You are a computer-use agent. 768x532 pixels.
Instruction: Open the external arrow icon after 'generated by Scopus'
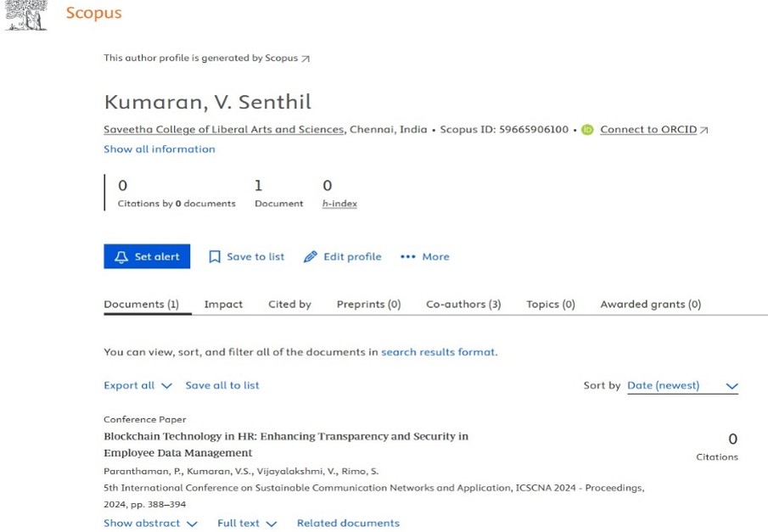point(306,59)
